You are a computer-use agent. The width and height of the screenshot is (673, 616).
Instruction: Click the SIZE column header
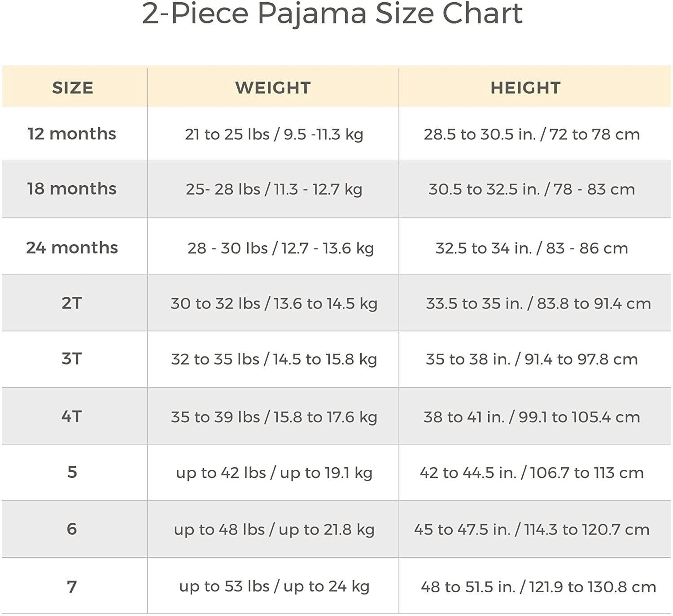point(73,88)
